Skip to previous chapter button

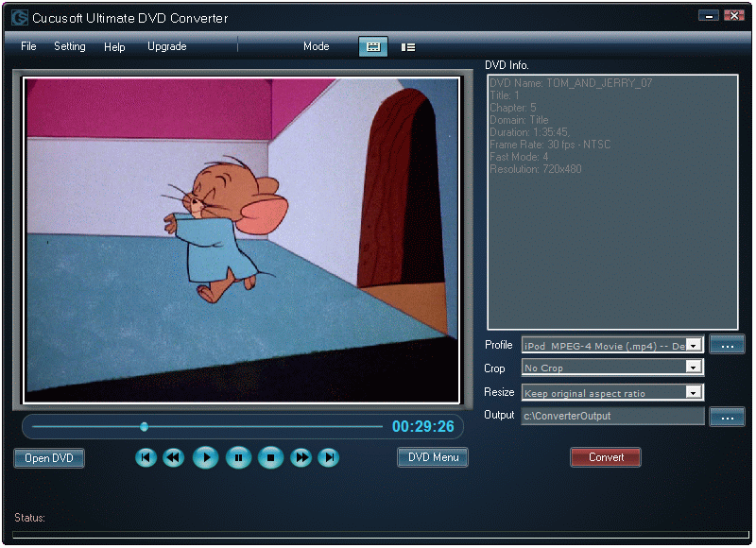click(146, 458)
